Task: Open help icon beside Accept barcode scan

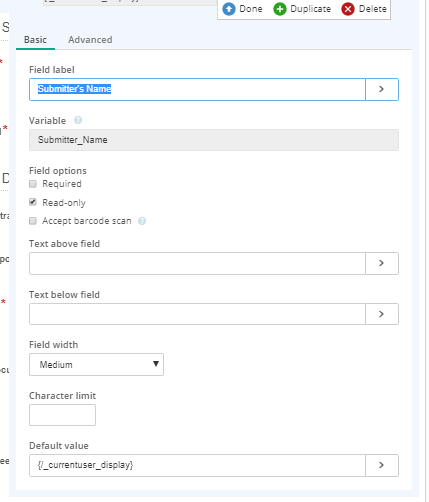Action: tap(142, 221)
